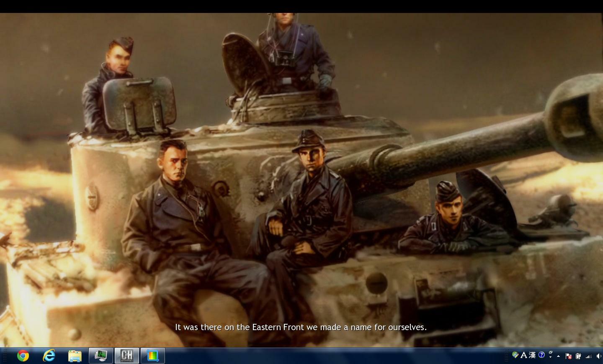The height and width of the screenshot is (364, 603).
Task: Open the color-bars capture app in taskbar
Action: tap(153, 356)
